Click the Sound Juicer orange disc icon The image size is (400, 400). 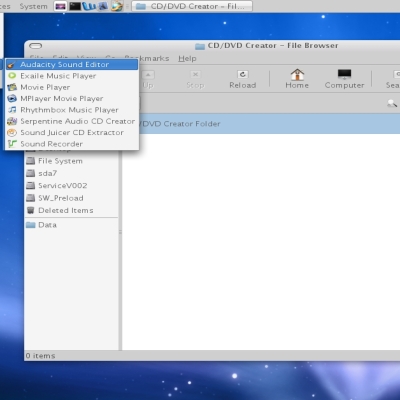[12, 132]
